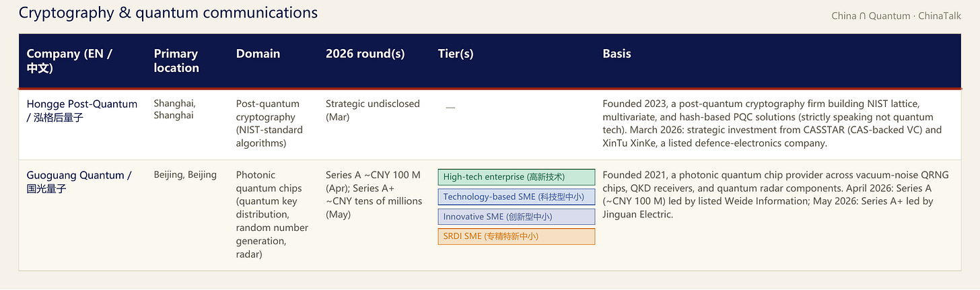Select the 'Basis' column header
This screenshot has height=290, width=980.
[x=617, y=54]
